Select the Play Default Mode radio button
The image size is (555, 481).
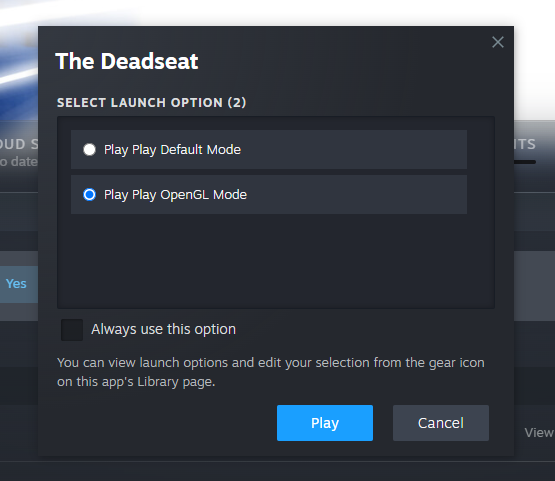[89, 149]
